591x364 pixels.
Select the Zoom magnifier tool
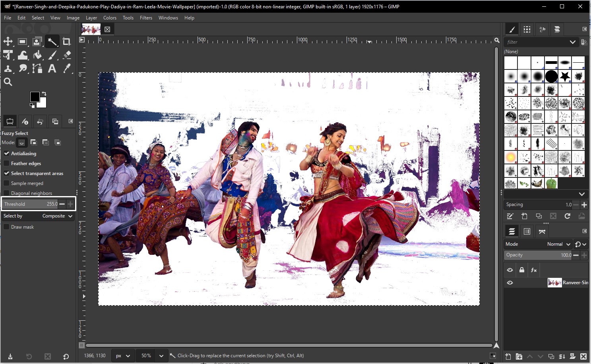[8, 82]
